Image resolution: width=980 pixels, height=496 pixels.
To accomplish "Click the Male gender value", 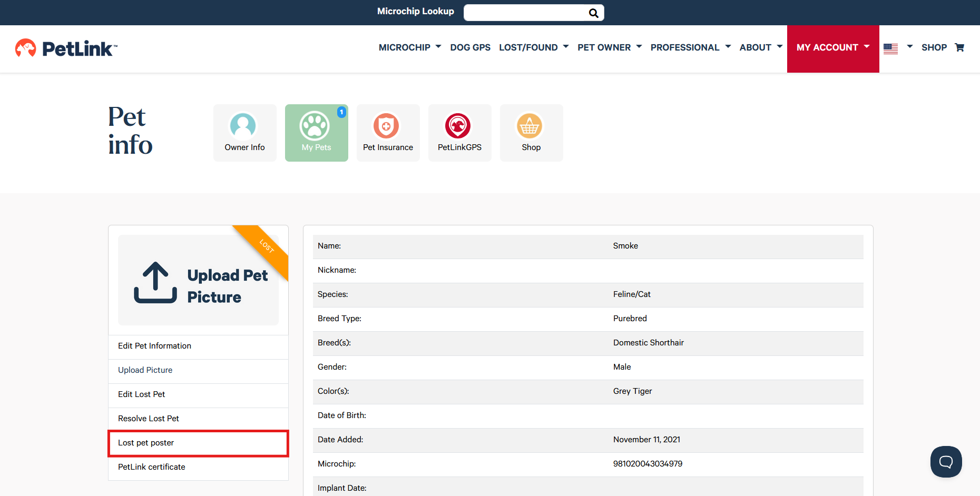I will pyautogui.click(x=622, y=367).
